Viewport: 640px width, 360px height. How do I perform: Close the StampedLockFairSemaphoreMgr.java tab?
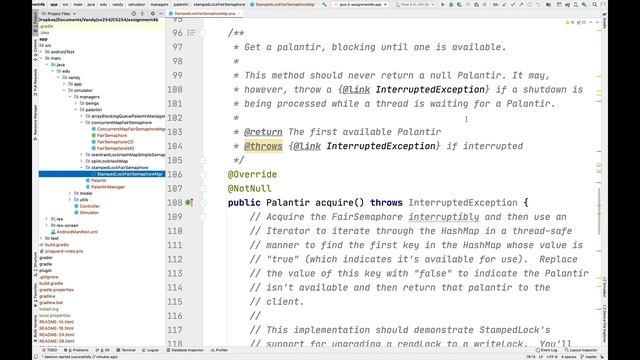point(240,13)
